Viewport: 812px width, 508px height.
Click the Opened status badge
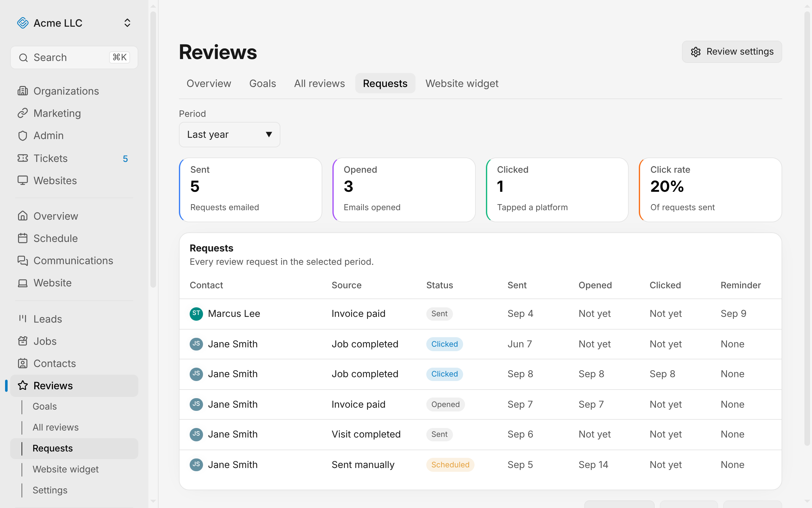(x=445, y=404)
